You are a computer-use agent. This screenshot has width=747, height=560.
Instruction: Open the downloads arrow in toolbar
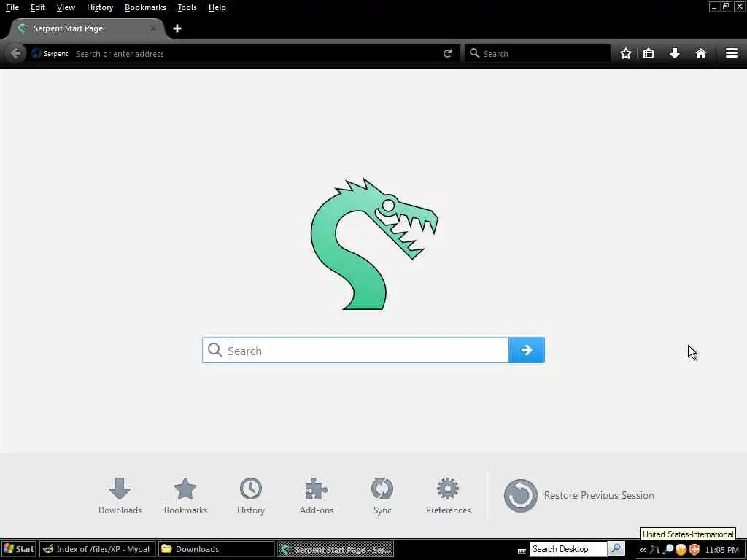tap(675, 53)
